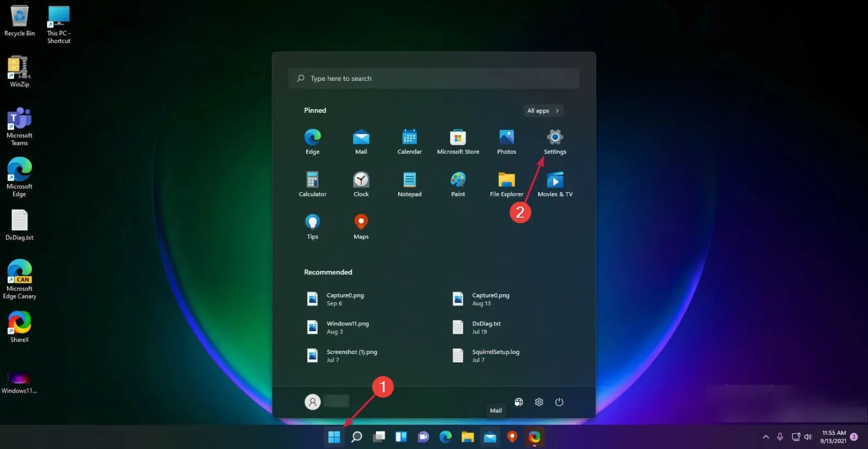Image resolution: width=868 pixels, height=449 pixels.
Task: Click the globe network icon in Start footer
Action: (519, 402)
